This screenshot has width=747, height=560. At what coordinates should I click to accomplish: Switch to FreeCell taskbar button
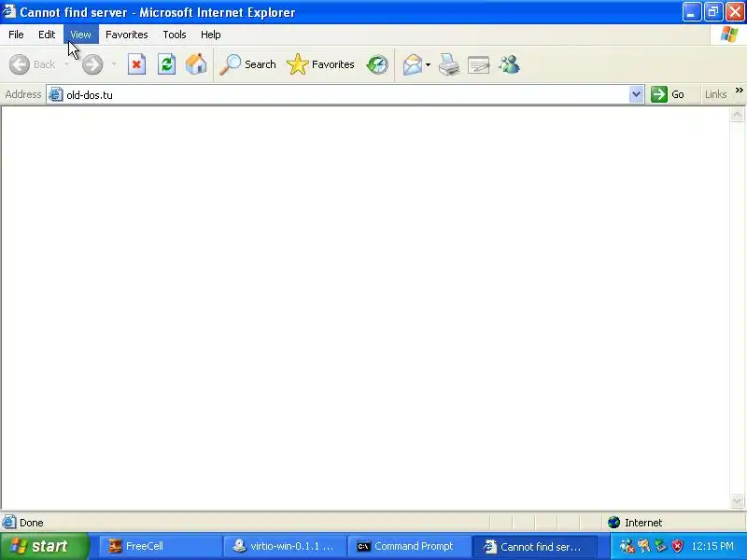point(160,546)
